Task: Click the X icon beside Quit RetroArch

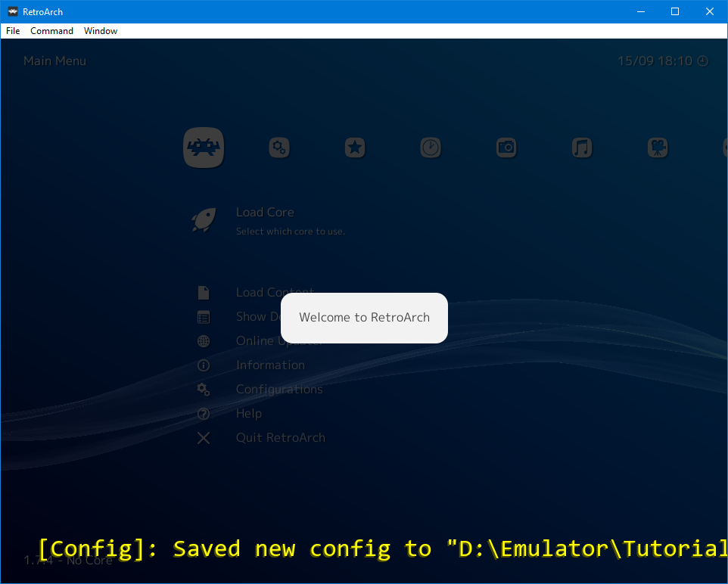Action: point(204,438)
